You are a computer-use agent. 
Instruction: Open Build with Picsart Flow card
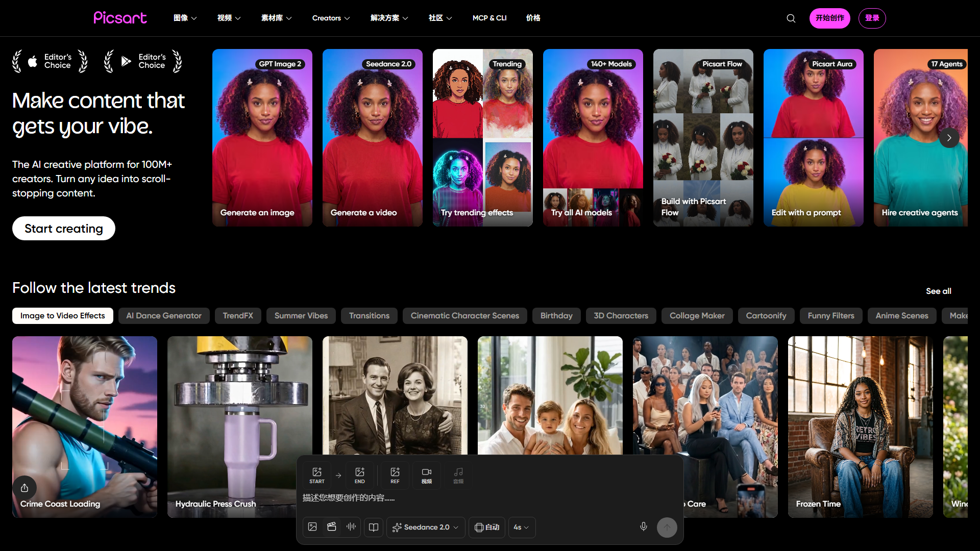[x=703, y=138]
